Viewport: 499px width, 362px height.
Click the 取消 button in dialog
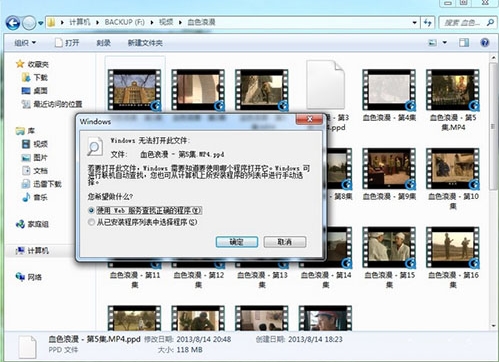285,242
